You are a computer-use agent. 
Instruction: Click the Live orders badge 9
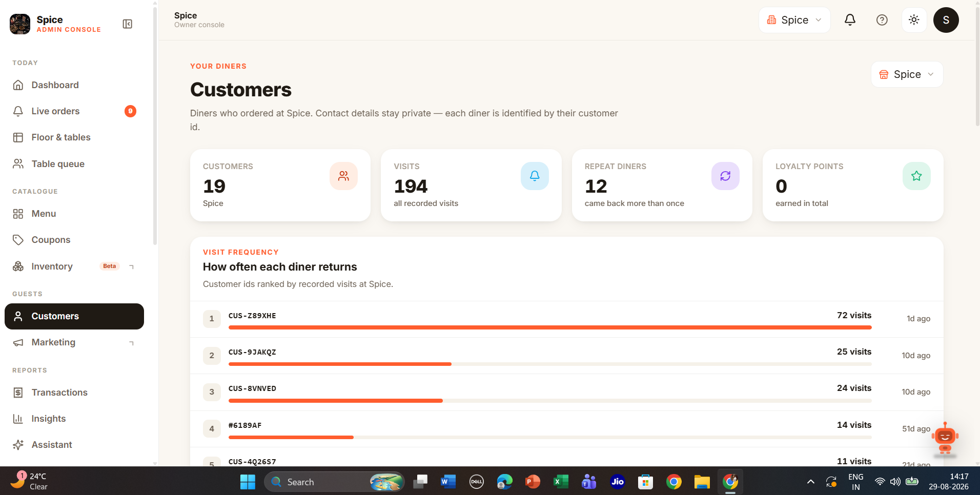point(130,111)
